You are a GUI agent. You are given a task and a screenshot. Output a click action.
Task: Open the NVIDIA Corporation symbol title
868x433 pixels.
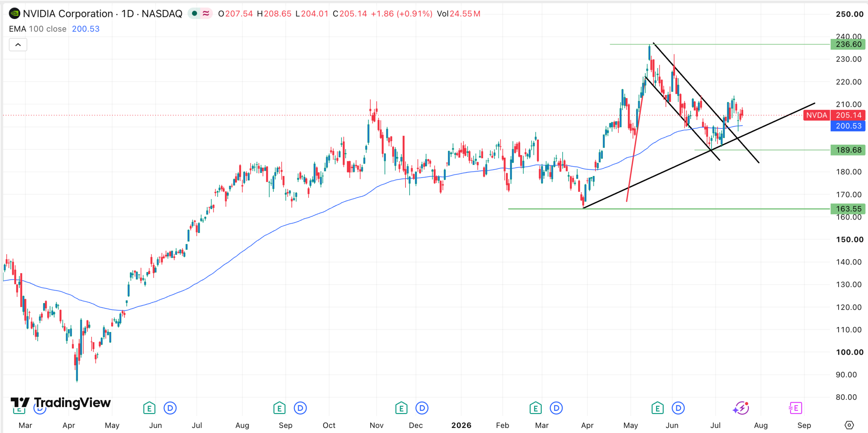coord(103,14)
